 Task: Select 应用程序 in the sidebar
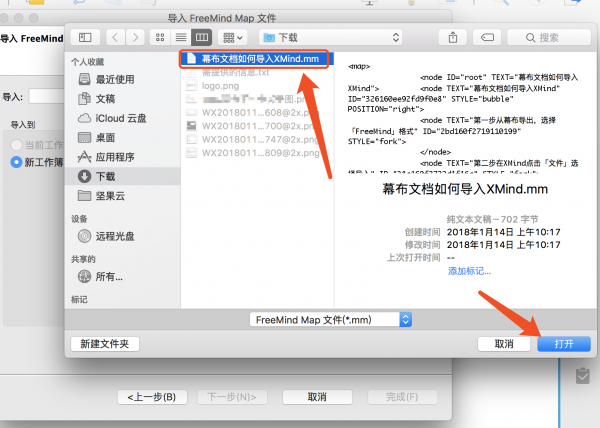click(115, 157)
